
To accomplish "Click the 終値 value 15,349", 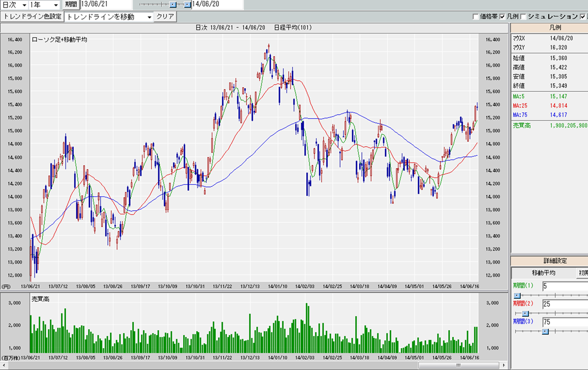I will [x=558, y=86].
